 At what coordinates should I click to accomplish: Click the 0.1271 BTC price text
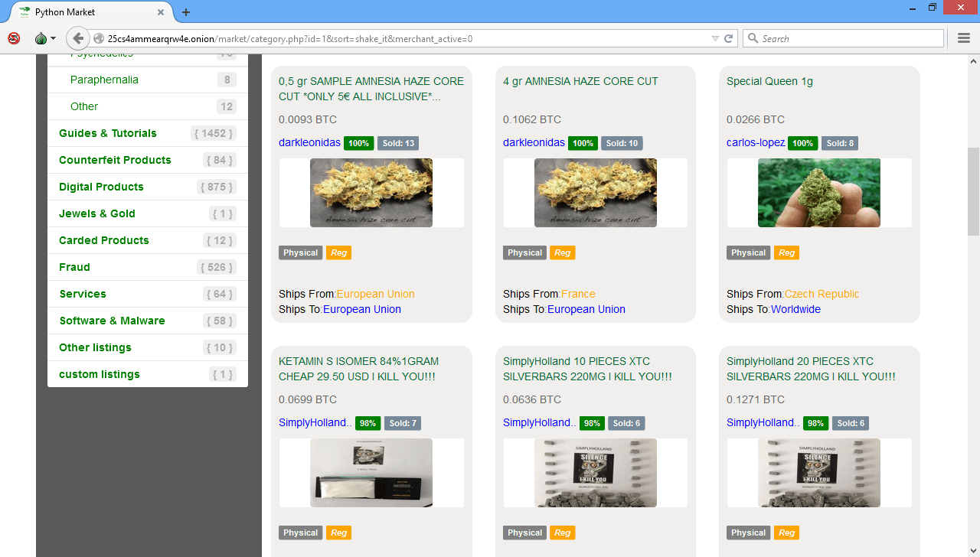pyautogui.click(x=756, y=399)
